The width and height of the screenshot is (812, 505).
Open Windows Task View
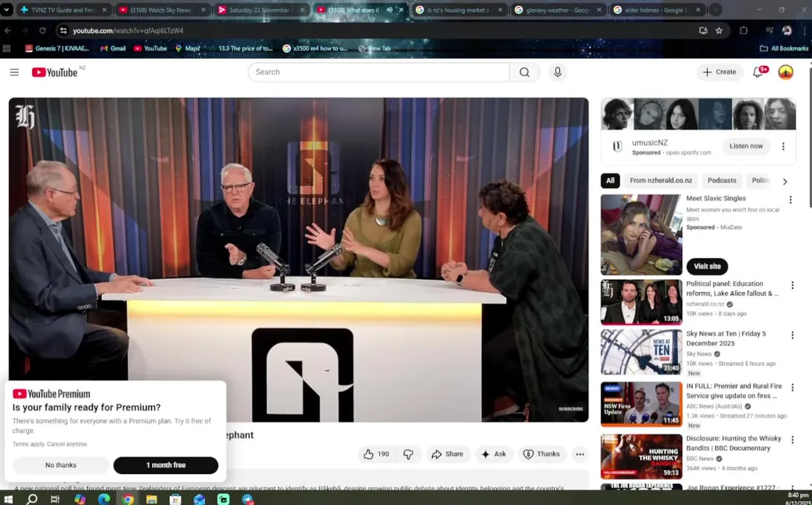click(x=55, y=499)
